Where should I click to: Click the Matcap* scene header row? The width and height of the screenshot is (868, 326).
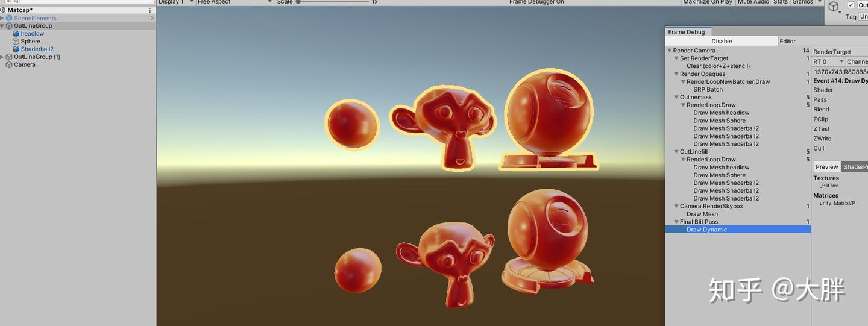click(77, 10)
